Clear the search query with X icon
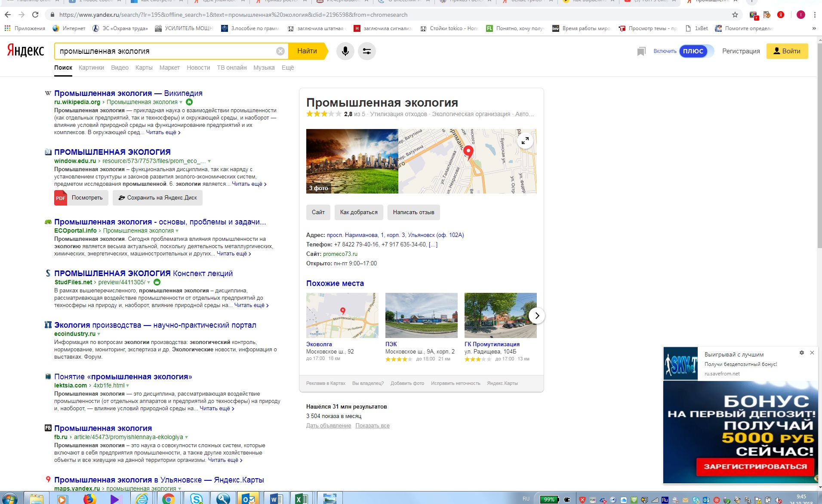The width and height of the screenshot is (822, 504). (280, 51)
